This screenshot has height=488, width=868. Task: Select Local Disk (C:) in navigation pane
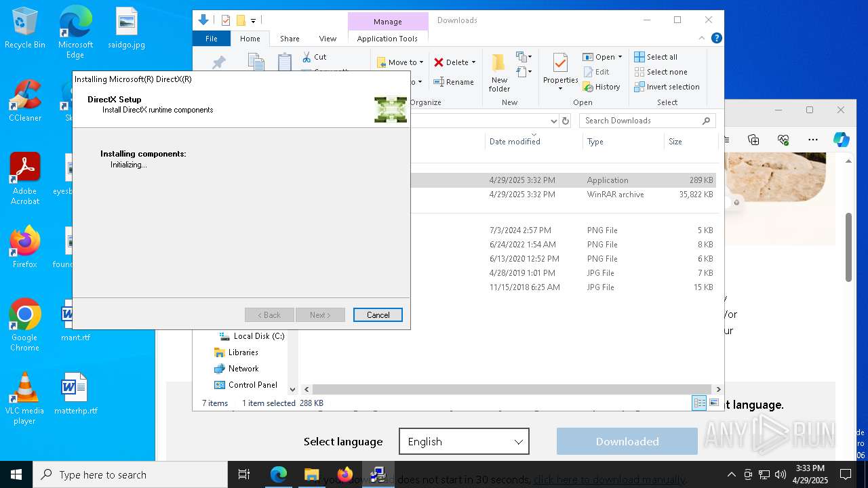tap(252, 336)
